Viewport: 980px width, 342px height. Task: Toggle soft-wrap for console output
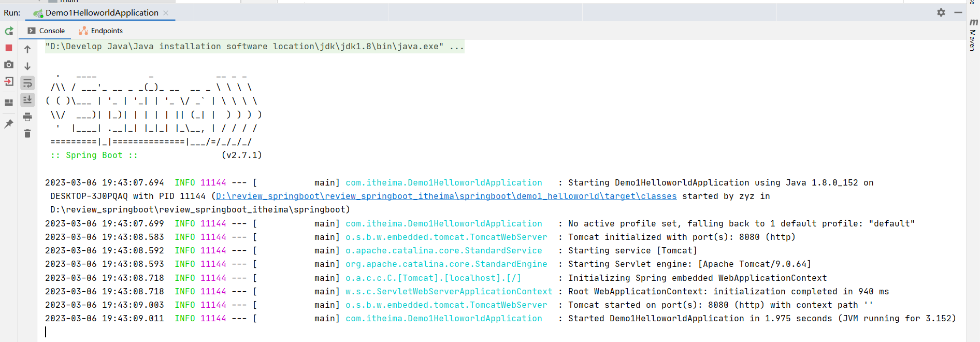27,83
